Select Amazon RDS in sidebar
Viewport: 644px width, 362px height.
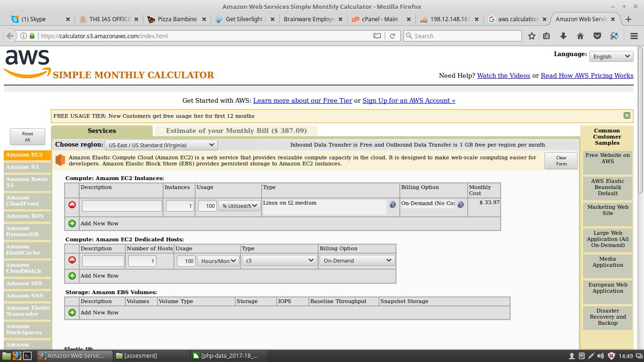click(27, 216)
